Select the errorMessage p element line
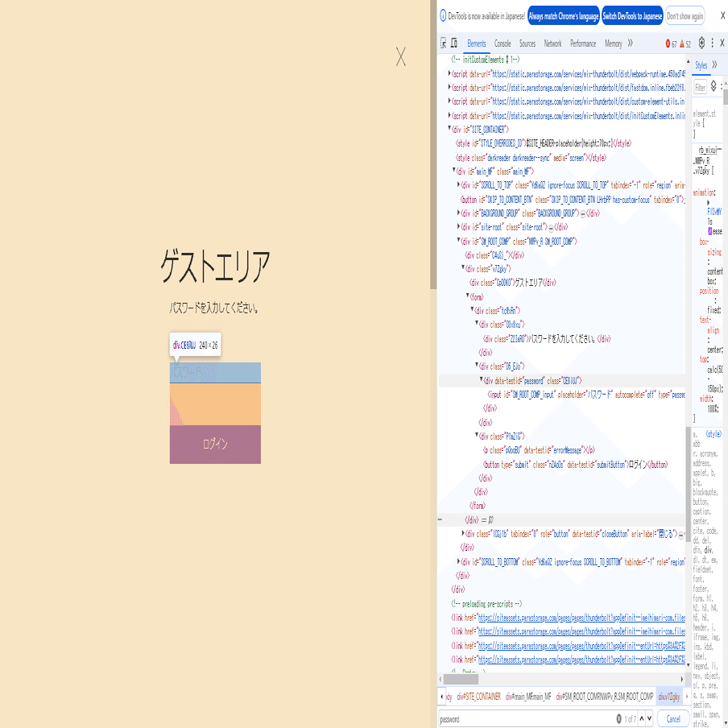The image size is (728, 728). click(x=539, y=450)
